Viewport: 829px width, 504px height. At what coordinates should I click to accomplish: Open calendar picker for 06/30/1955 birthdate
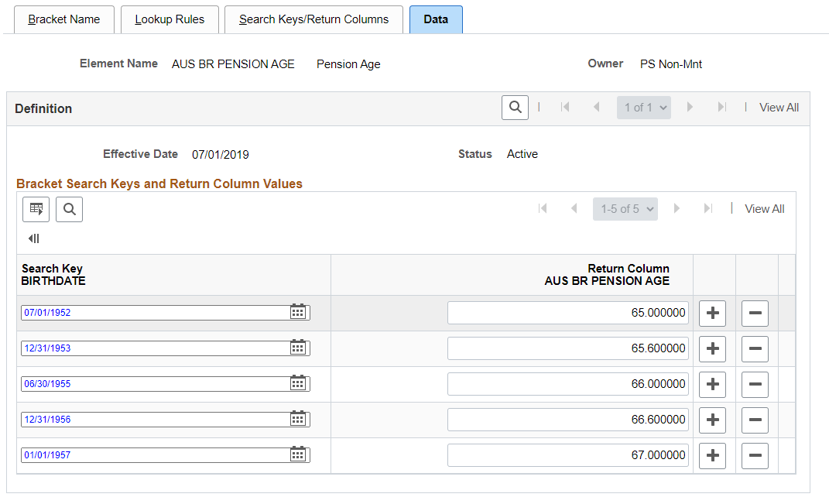(298, 383)
